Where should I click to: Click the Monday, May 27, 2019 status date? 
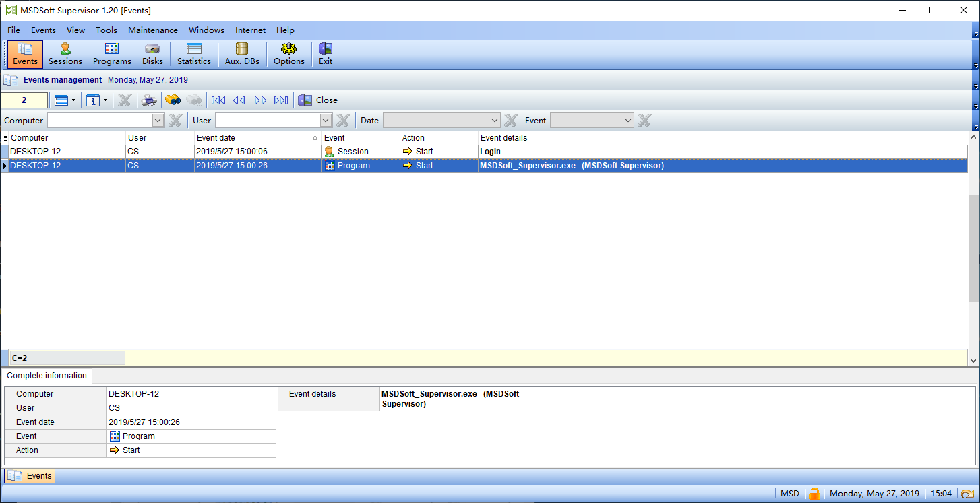click(874, 494)
